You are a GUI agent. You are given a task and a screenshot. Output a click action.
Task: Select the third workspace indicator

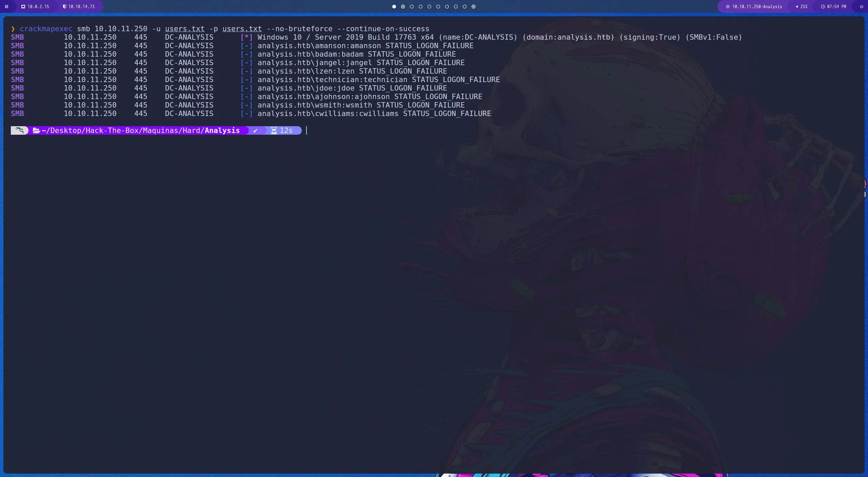[x=412, y=6]
